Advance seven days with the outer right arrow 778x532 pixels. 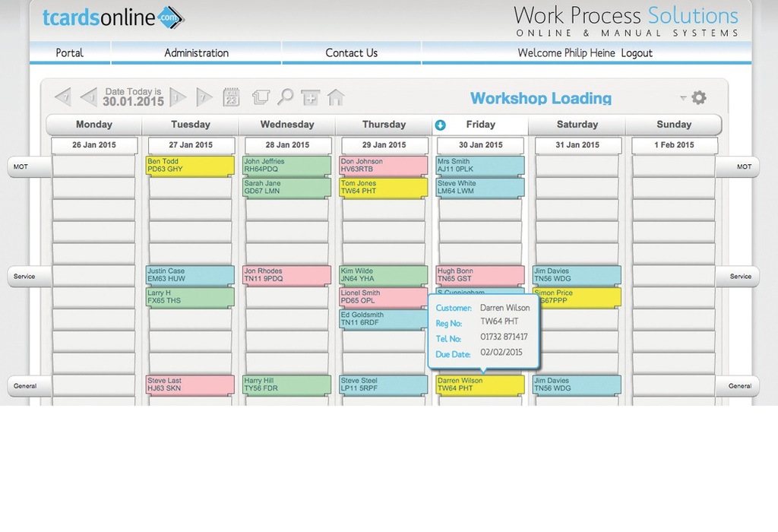click(204, 97)
